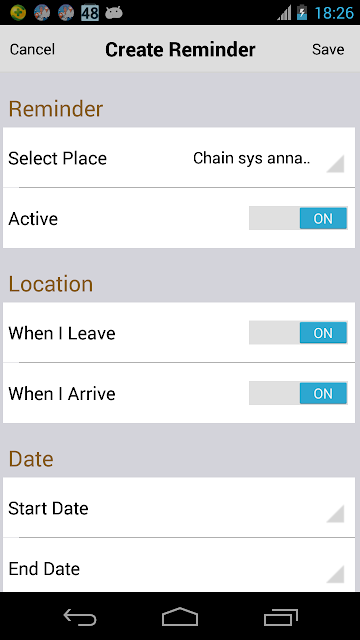The image size is (360, 640).
Task: Expand the Start Date picker arrow
Action: click(x=335, y=513)
